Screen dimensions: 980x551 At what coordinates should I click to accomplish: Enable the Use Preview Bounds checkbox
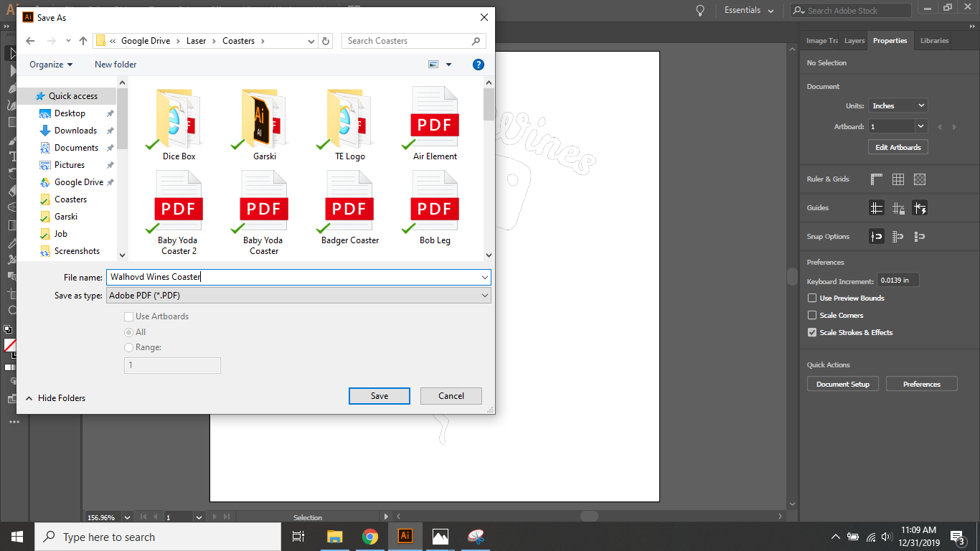(x=811, y=298)
